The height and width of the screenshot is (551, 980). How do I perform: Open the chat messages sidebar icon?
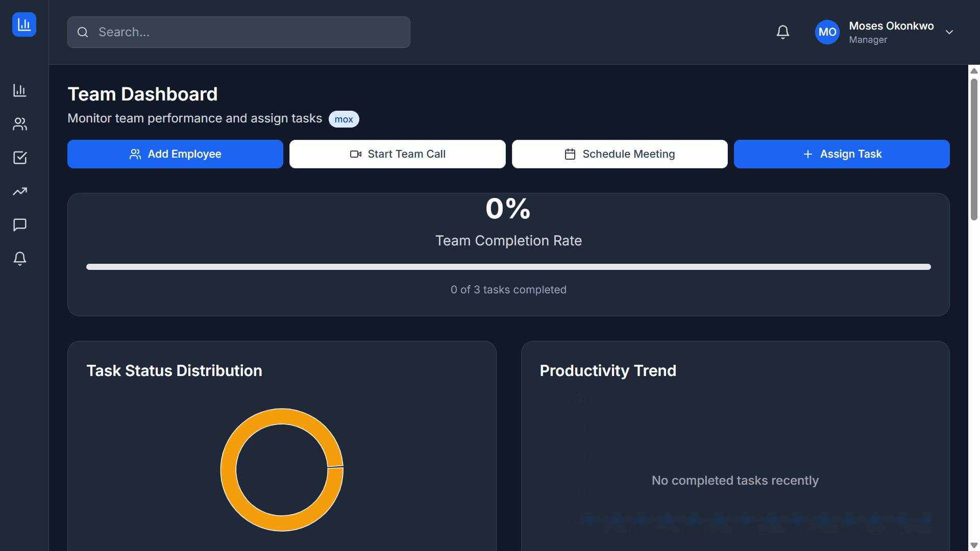click(19, 225)
